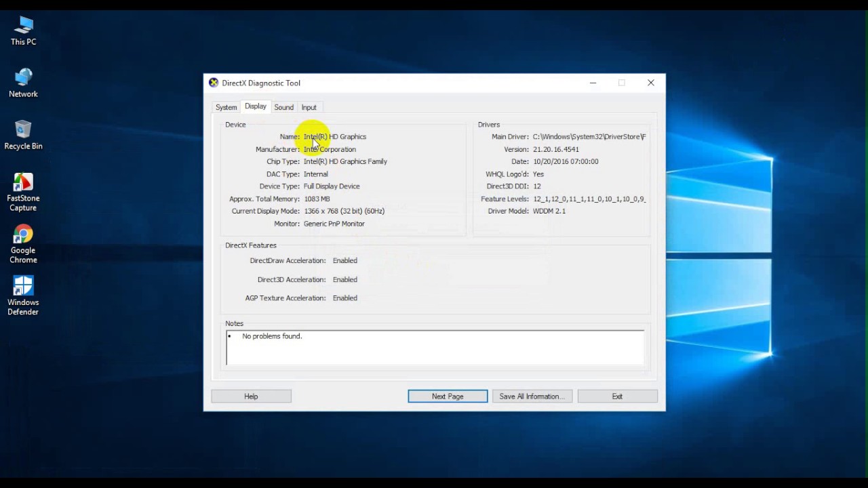The height and width of the screenshot is (488, 868).
Task: Select the Google Chrome desktop icon
Action: [x=23, y=244]
